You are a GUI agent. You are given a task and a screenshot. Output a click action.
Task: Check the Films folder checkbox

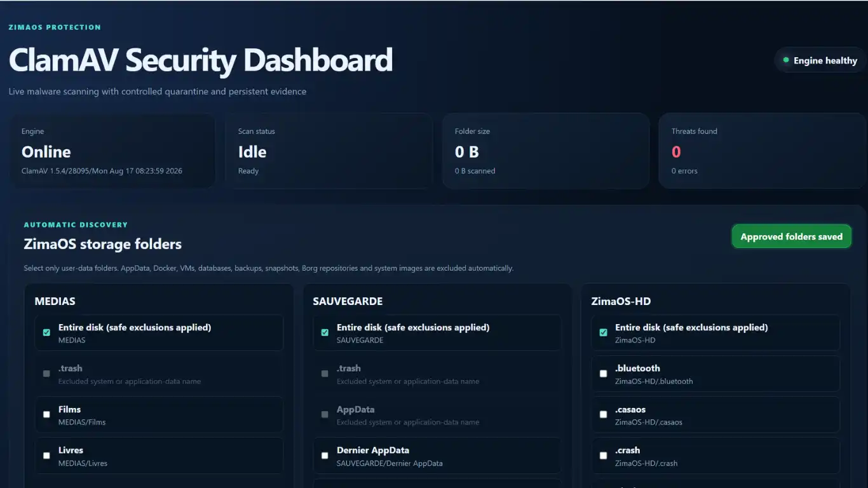pyautogui.click(x=46, y=414)
